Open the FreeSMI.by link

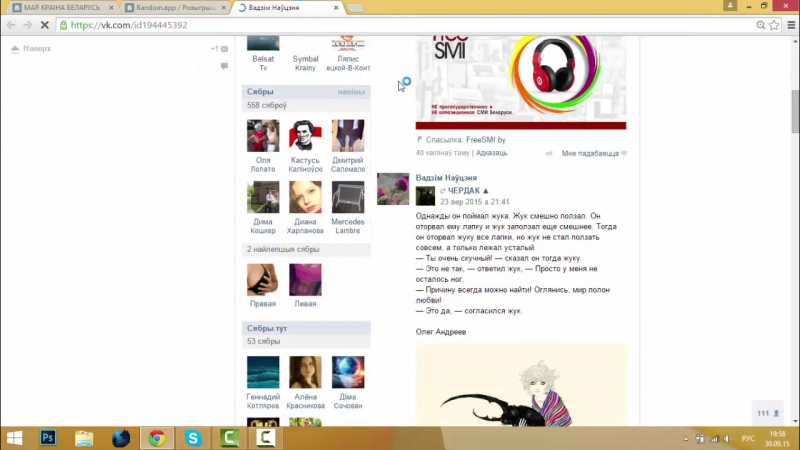485,140
